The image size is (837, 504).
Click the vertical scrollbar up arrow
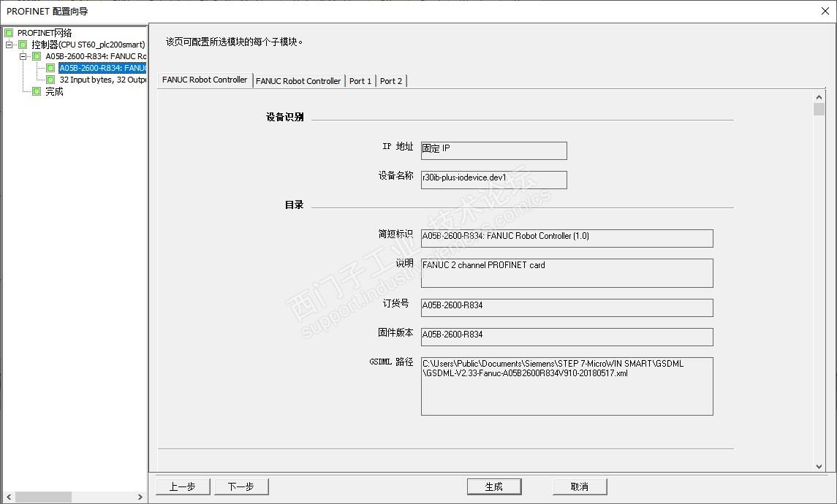[x=819, y=97]
